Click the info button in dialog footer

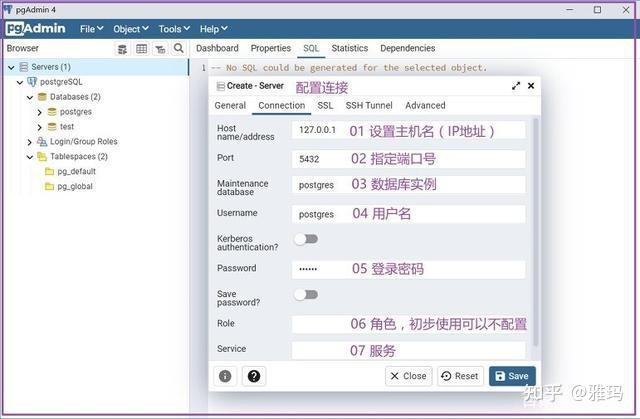tap(225, 376)
